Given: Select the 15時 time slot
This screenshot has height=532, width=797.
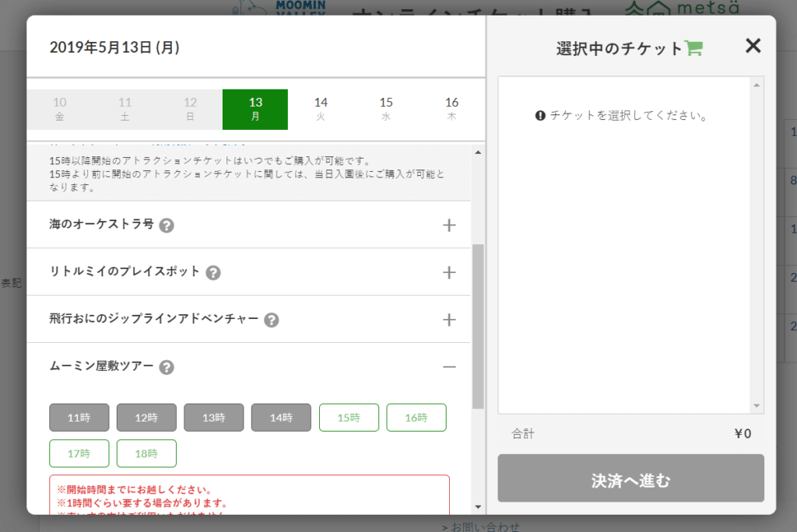Looking at the screenshot, I should coord(349,418).
